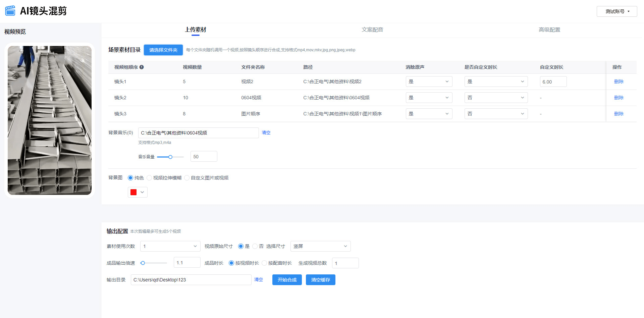Delete the 镜头2 row
The width and height of the screenshot is (644, 318).
(619, 98)
